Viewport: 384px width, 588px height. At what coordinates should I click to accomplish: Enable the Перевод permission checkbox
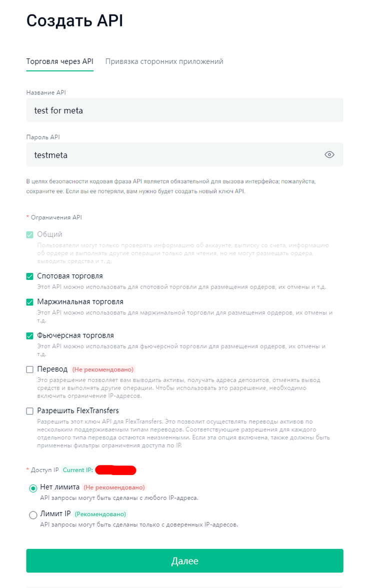pos(30,369)
